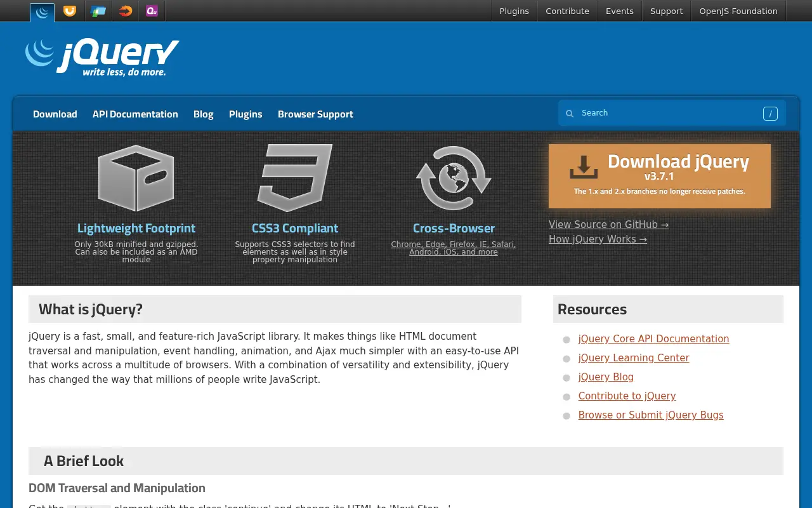Viewport: 812px width, 508px height.
Task: Click the CSS3 Compliant heading
Action: tap(295, 228)
